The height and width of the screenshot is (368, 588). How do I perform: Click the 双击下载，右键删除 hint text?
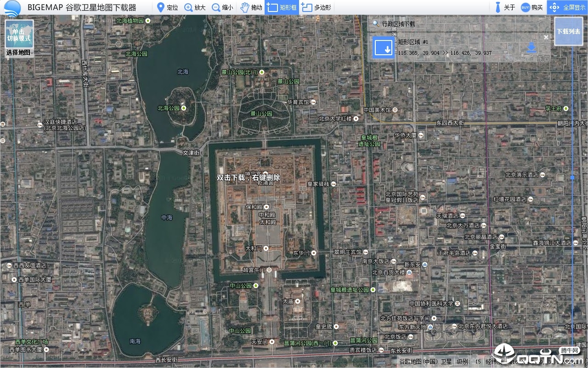[249, 178]
